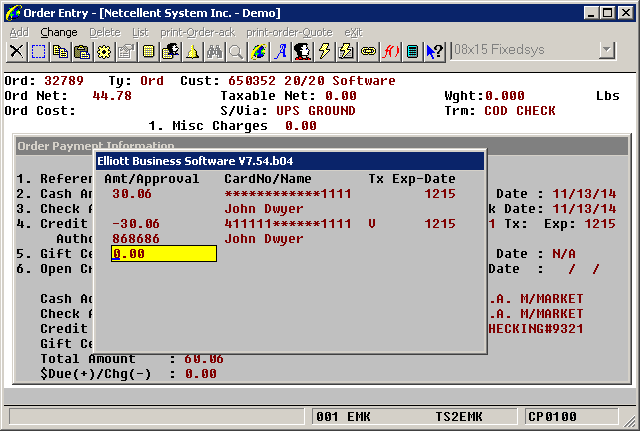Click the Elliott Business Software popup title bar
The height and width of the screenshot is (431, 640).
coord(290,161)
